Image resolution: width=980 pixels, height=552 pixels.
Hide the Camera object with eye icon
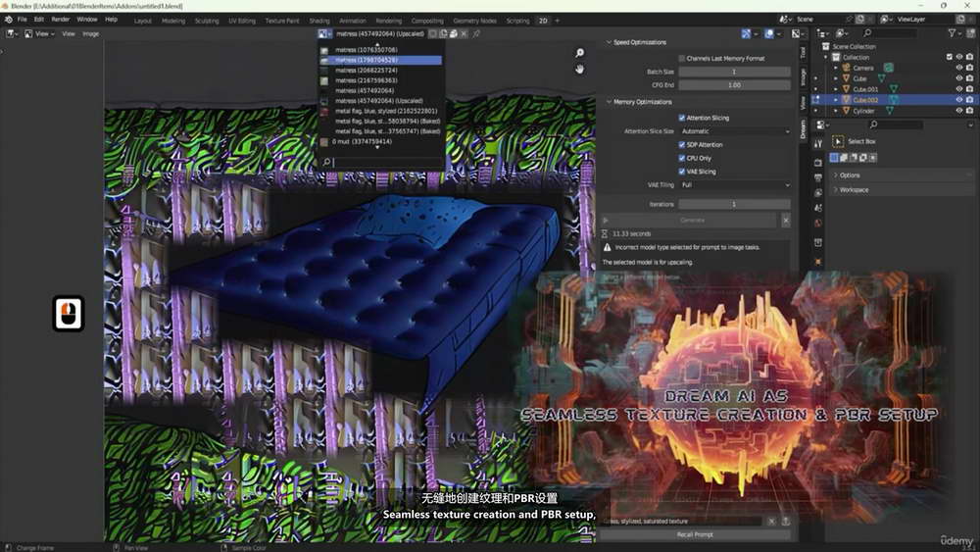958,68
